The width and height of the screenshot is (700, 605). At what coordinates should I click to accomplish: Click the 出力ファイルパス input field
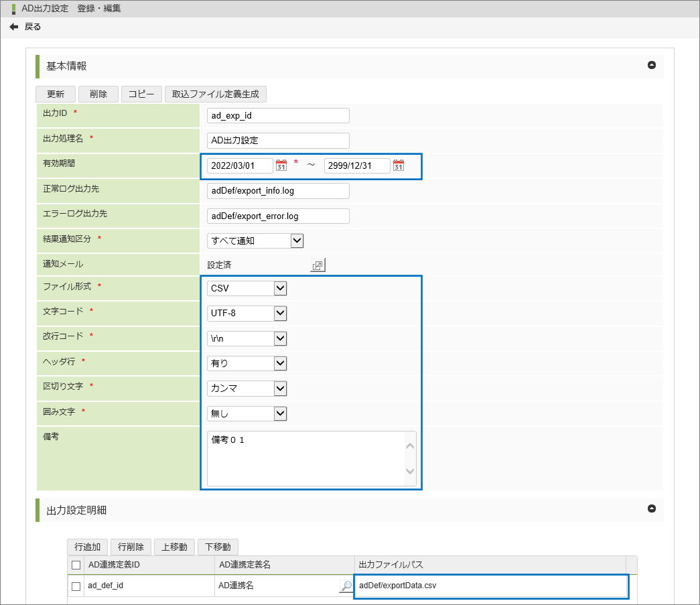click(490, 586)
